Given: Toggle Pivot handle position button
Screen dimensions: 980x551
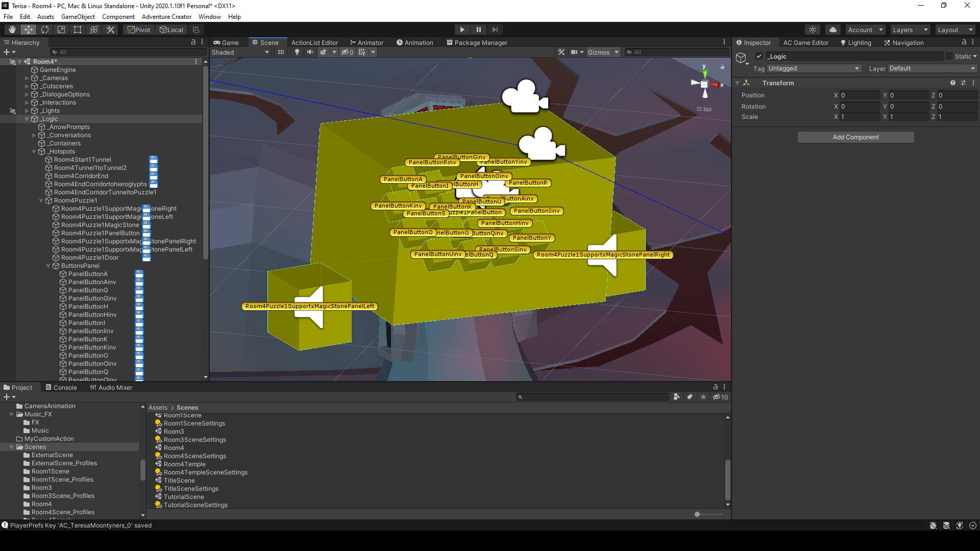Looking at the screenshot, I should (x=139, y=30).
